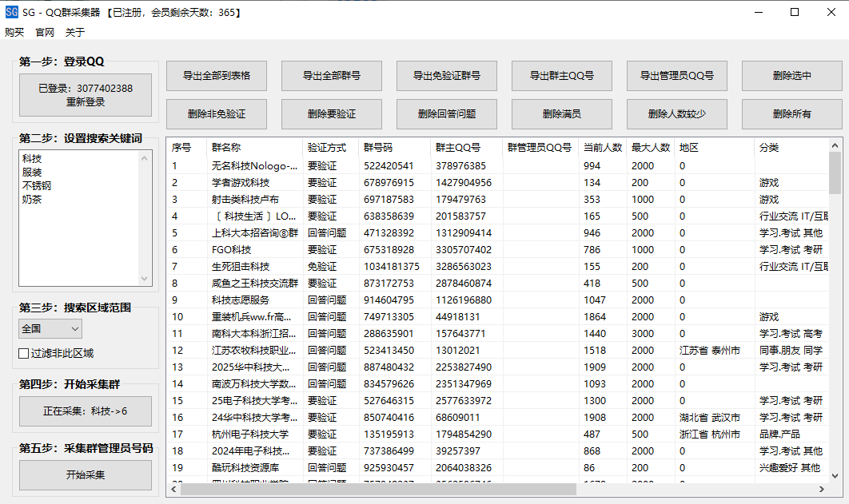Delete verification-required groups with 删除要验证
Screen dimensions: 849x504
click(332, 114)
